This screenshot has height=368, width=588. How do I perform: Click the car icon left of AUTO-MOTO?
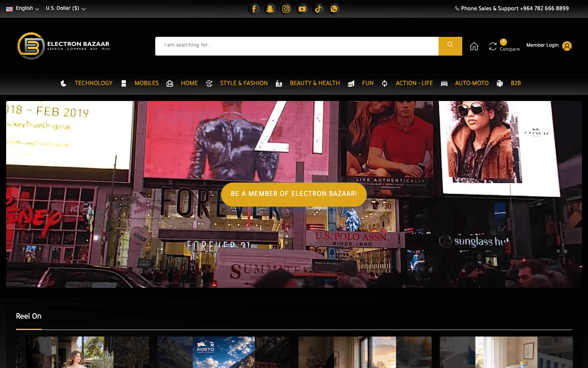tap(444, 83)
